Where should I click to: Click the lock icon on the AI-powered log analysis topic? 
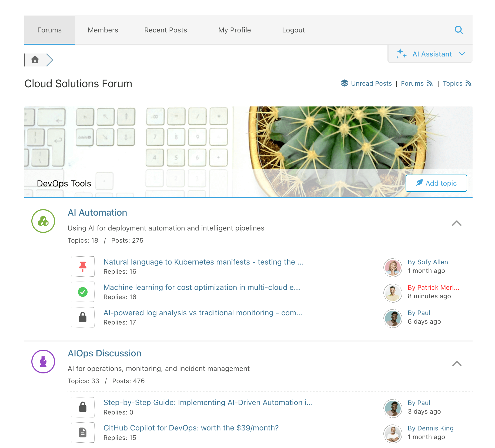click(82, 317)
